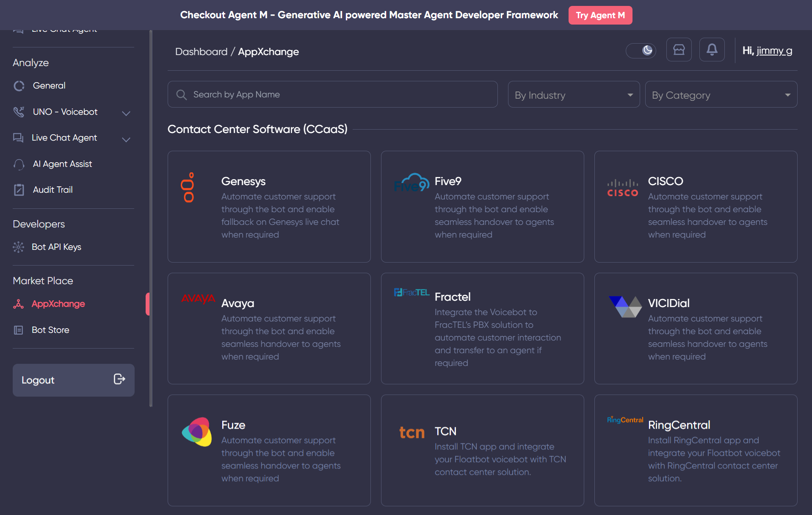Screen dimensions: 812x515
Task: Click the AppXchange breadcrumb text
Action: 268,52
